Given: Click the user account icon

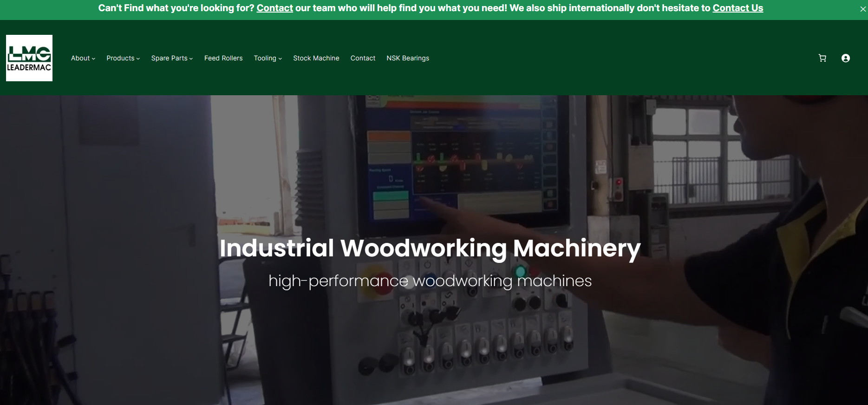Looking at the screenshot, I should tap(845, 58).
